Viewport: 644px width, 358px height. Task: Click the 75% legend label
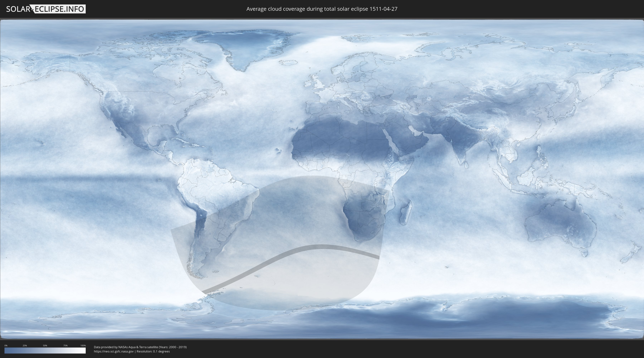(x=65, y=345)
